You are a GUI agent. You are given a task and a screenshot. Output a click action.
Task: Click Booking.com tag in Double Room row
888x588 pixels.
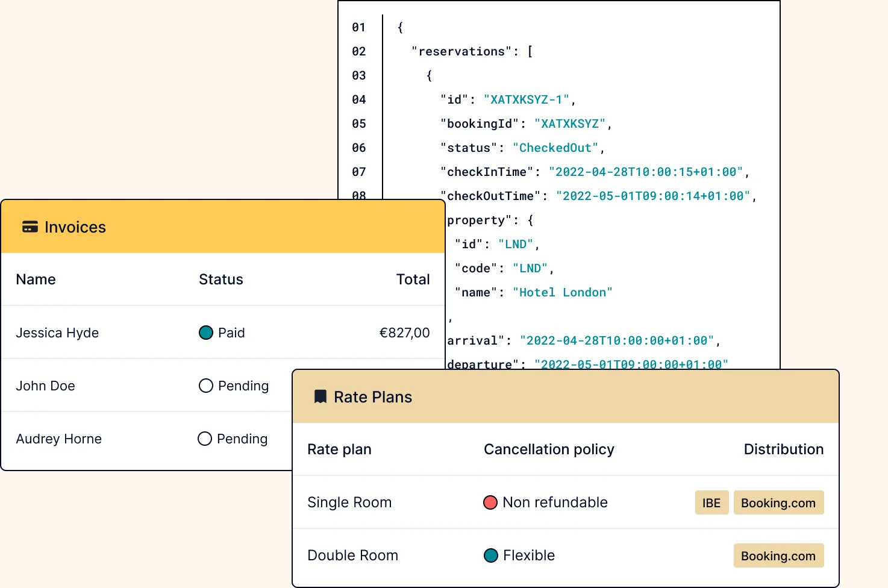point(778,555)
